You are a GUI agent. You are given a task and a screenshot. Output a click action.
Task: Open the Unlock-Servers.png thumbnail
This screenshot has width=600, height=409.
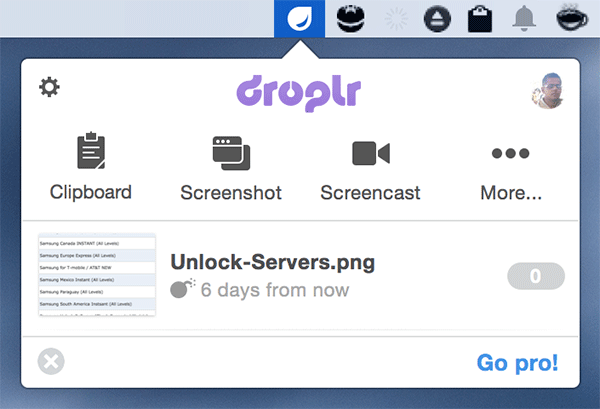(97, 275)
